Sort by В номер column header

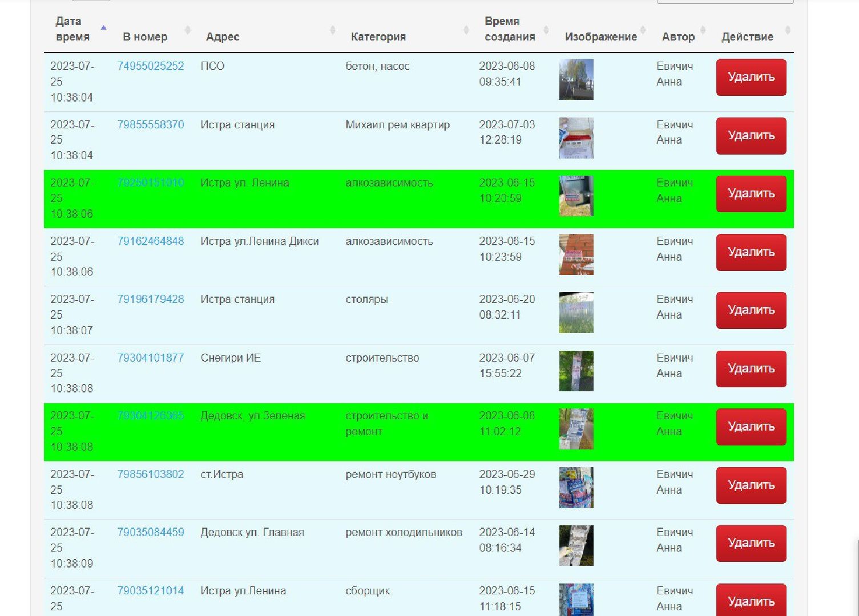(145, 37)
